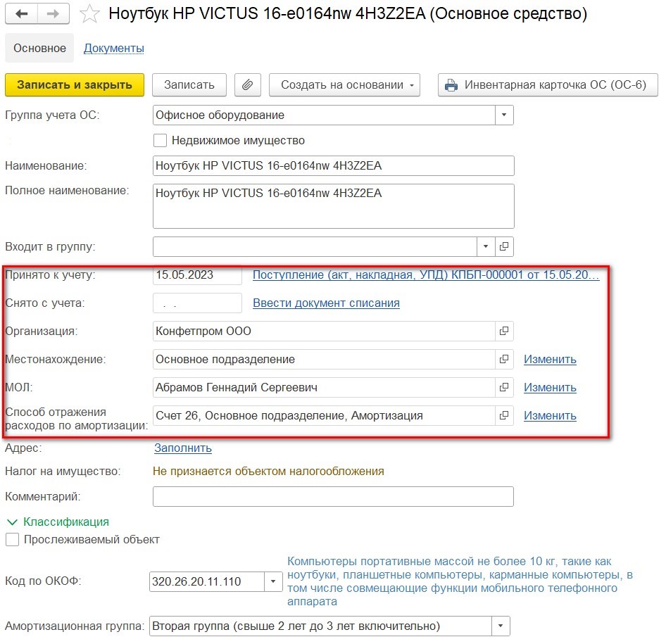Click Записать и закрыть button

coord(75,85)
